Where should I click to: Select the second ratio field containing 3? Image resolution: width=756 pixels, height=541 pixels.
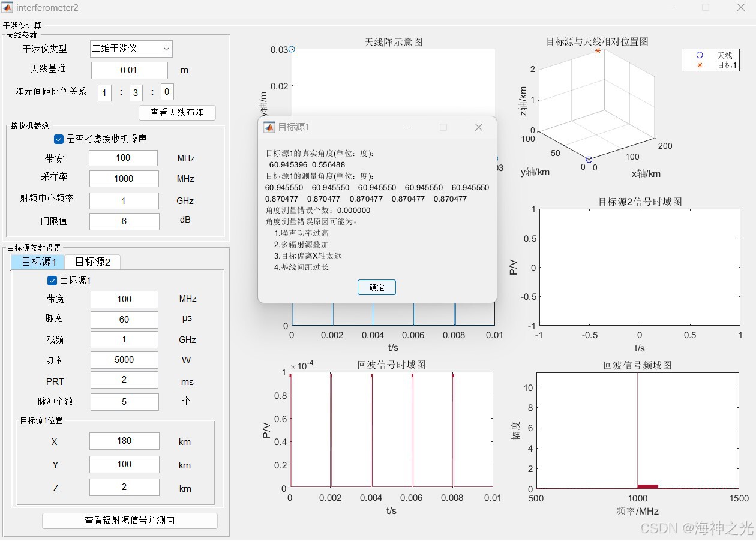click(136, 92)
